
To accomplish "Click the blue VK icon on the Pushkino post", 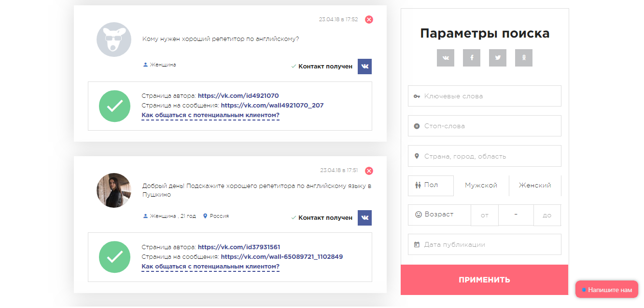I will coord(364,217).
